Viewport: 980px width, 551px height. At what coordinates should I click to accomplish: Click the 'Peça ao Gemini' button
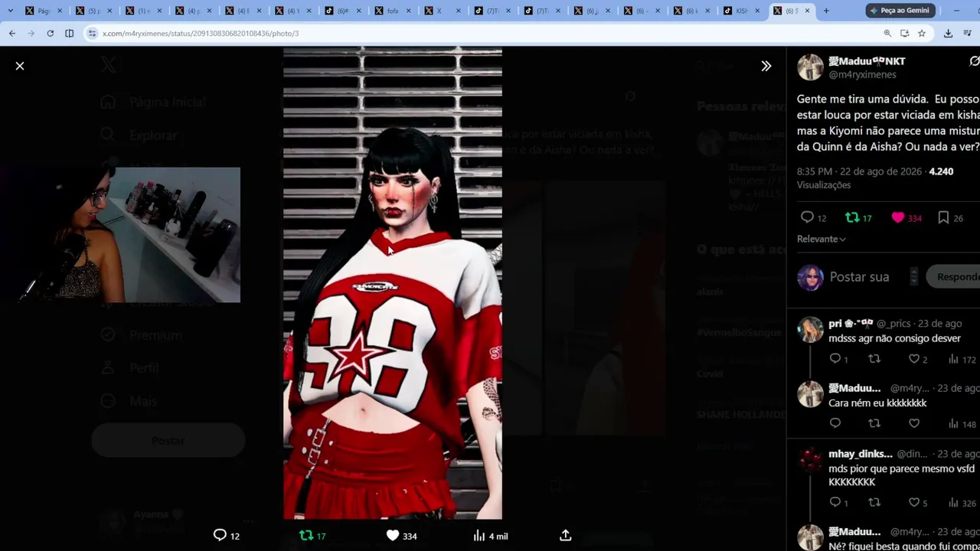pyautogui.click(x=899, y=11)
